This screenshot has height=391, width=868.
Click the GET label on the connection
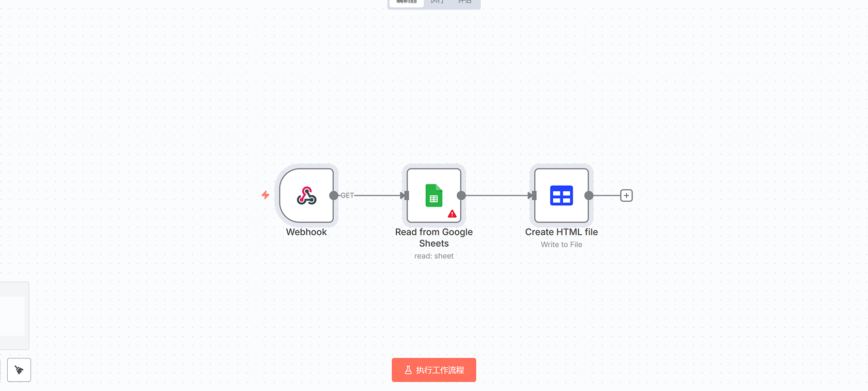(x=347, y=195)
